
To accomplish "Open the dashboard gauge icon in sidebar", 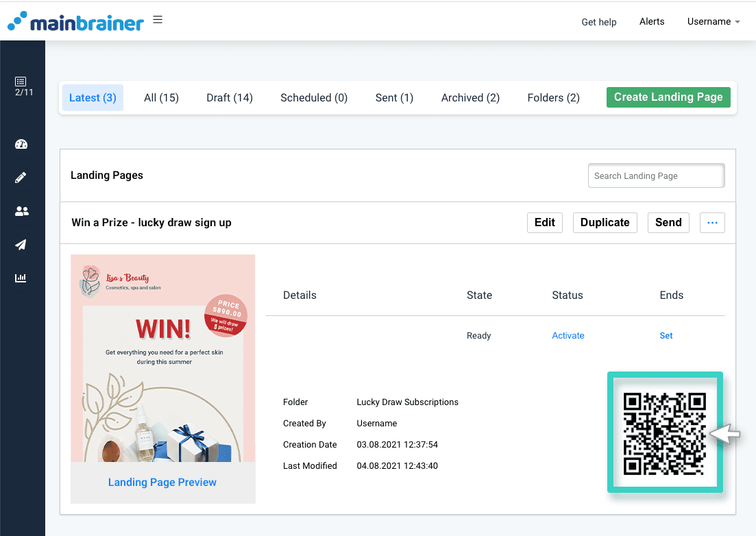I will pos(21,144).
